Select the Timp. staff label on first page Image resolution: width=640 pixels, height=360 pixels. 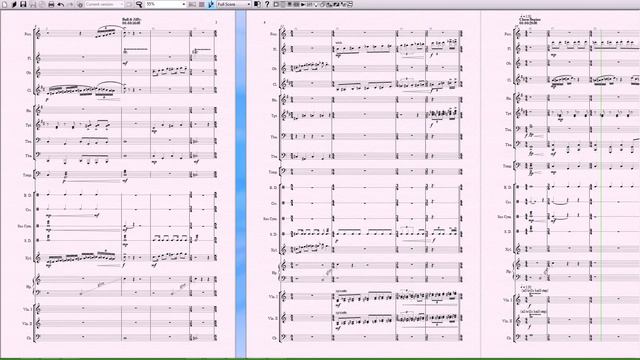[x=27, y=175]
